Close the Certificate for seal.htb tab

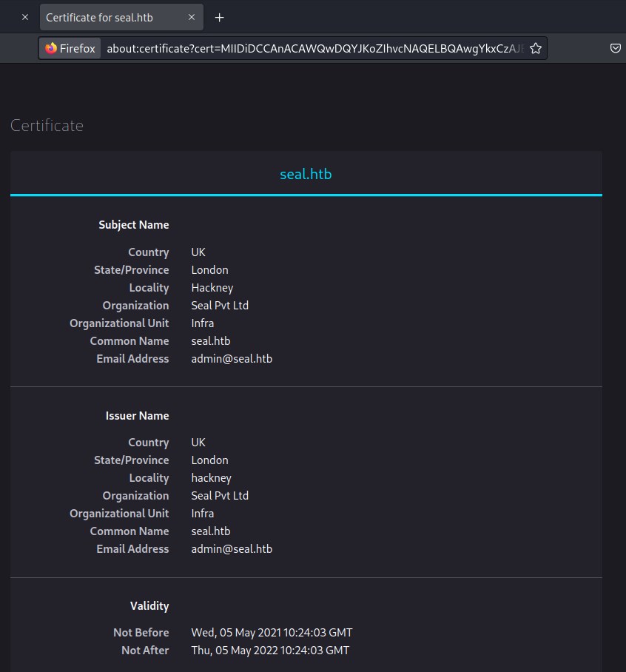(191, 17)
